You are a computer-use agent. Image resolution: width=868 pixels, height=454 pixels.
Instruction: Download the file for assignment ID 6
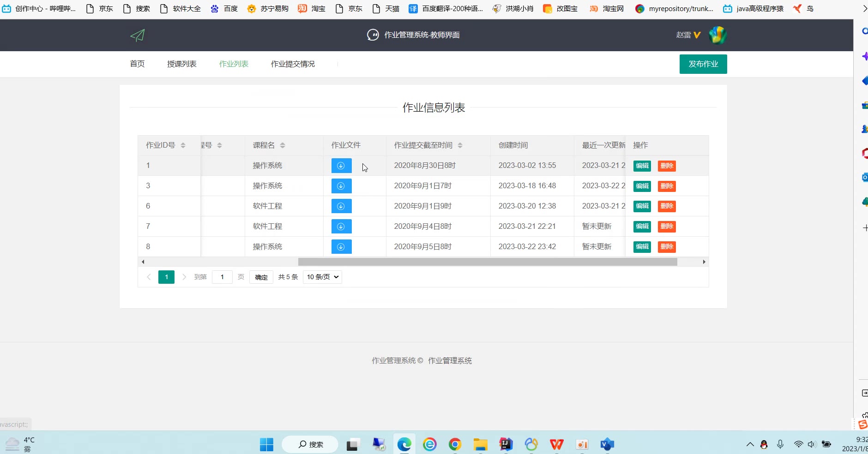[x=341, y=206]
